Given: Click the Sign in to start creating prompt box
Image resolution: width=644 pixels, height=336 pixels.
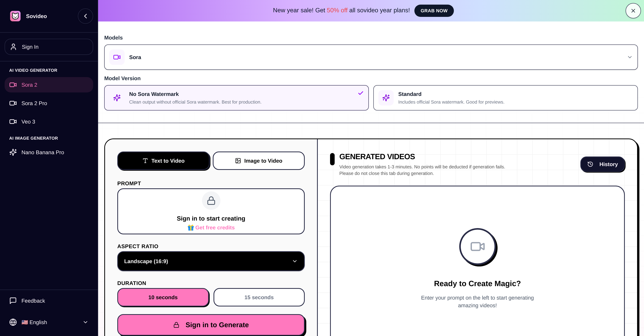Looking at the screenshot, I should (211, 211).
